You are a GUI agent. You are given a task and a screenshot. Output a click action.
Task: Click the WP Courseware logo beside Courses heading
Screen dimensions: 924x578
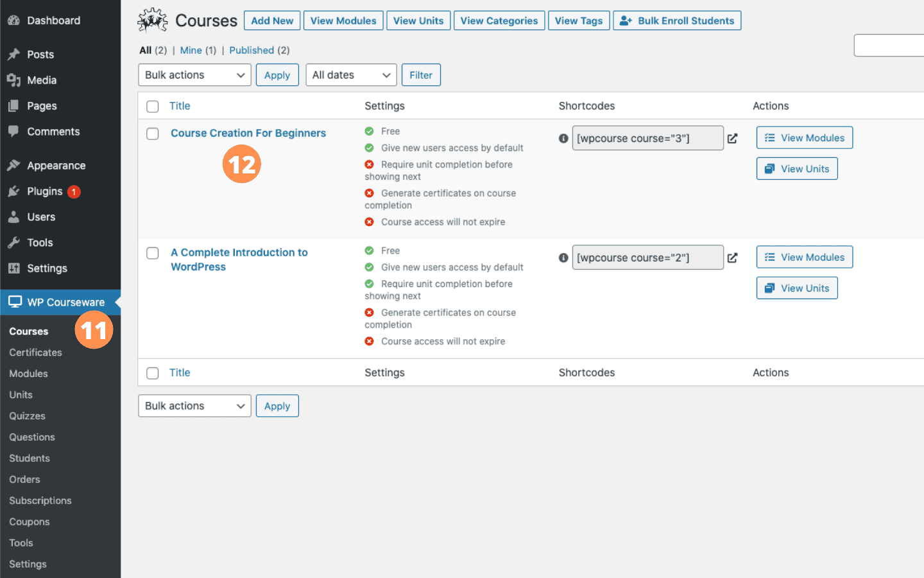[153, 21]
